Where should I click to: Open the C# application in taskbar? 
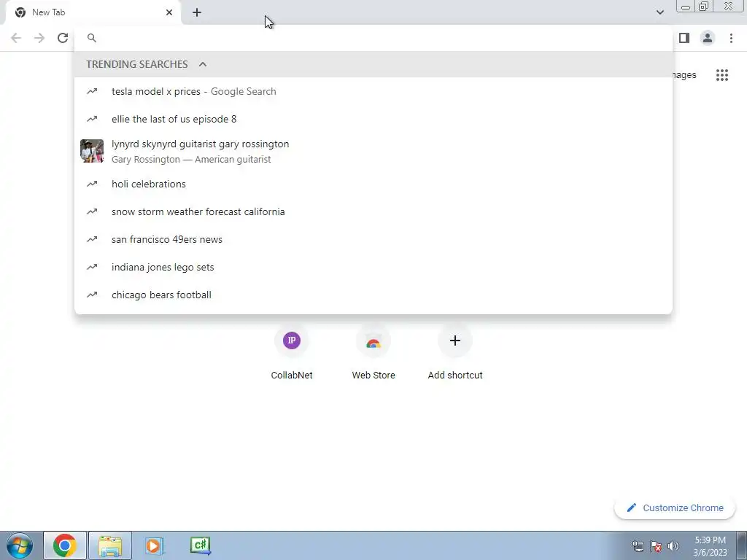pos(200,545)
